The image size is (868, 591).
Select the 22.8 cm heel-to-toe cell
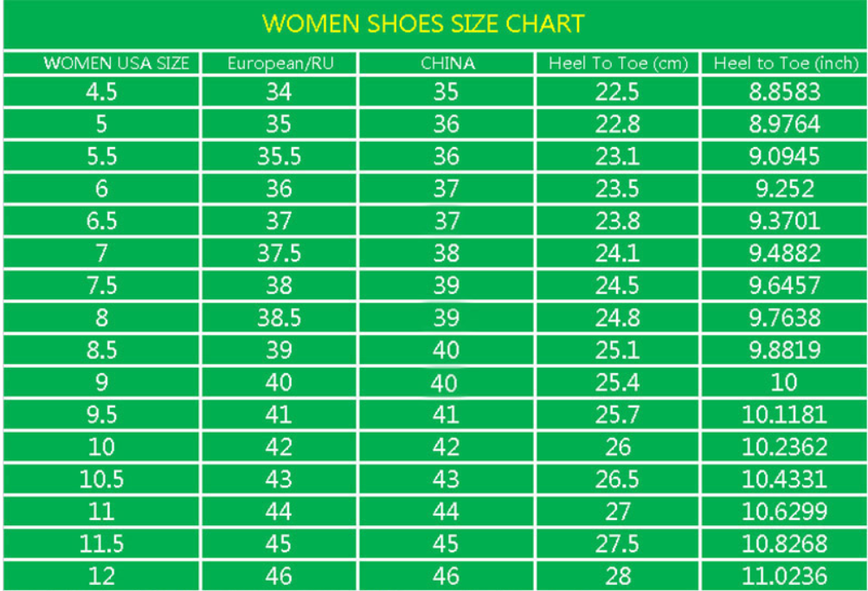(x=617, y=125)
